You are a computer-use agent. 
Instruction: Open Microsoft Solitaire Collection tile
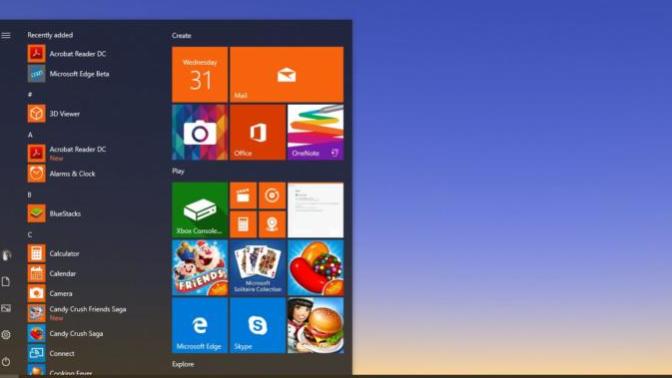(258, 268)
